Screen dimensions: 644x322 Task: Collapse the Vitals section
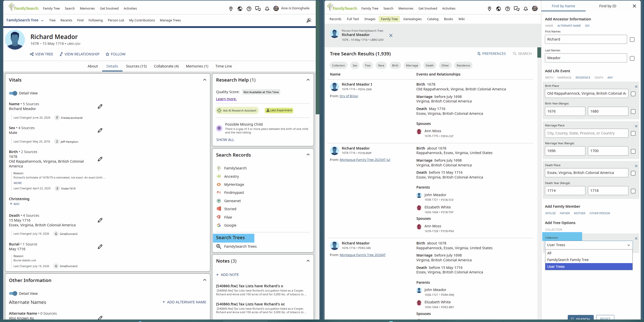pyautogui.click(x=205, y=80)
